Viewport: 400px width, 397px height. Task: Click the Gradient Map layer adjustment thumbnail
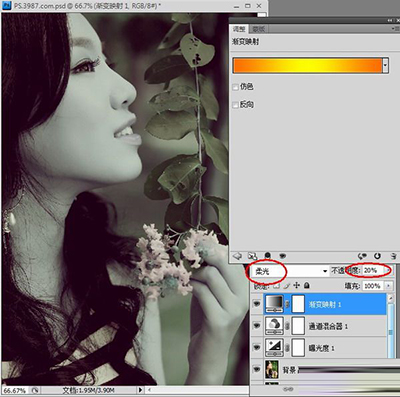274,304
